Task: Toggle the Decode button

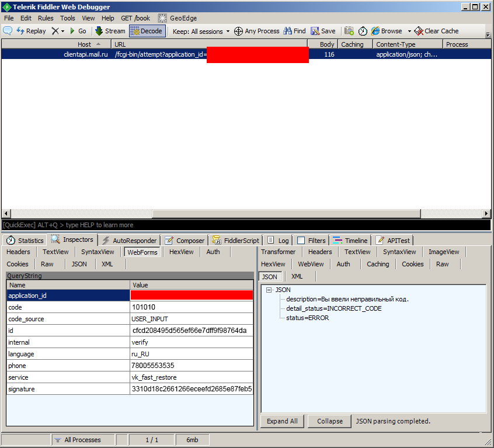Action: (147, 31)
